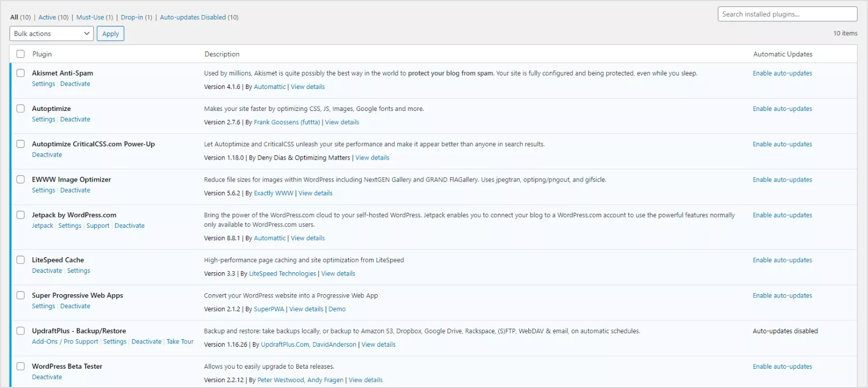This screenshot has height=388, width=868.
Task: View details for EWWW Image Optimizer
Action: (316, 193)
